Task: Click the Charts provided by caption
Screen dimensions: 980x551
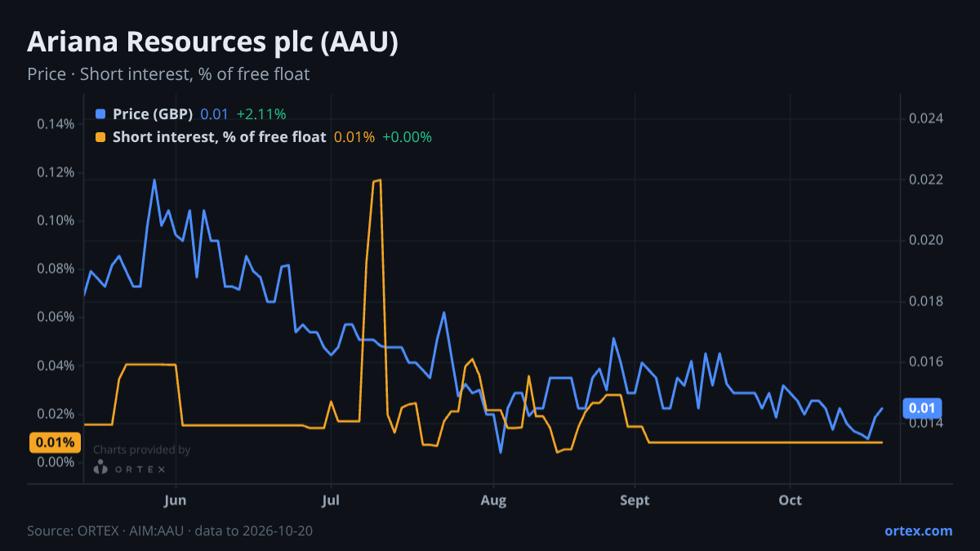Action: coord(141,450)
